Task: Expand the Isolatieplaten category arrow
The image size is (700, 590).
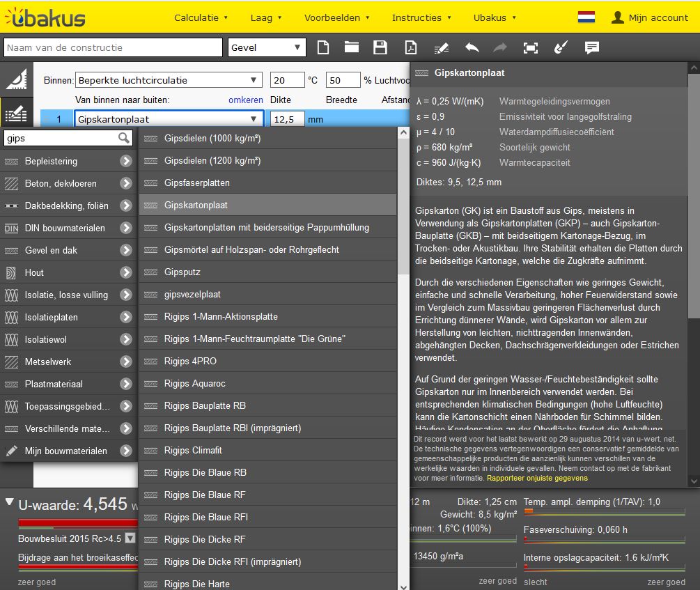Action: coord(125,317)
